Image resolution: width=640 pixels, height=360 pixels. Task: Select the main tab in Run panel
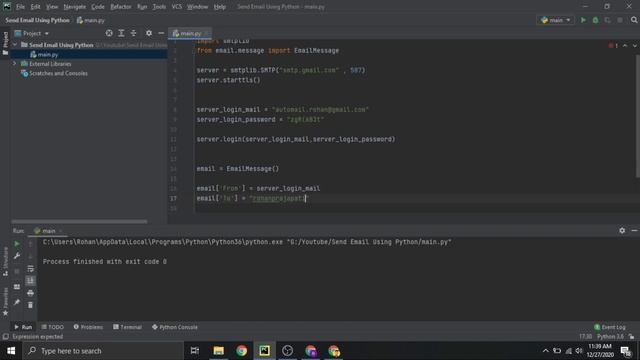pyautogui.click(x=49, y=231)
